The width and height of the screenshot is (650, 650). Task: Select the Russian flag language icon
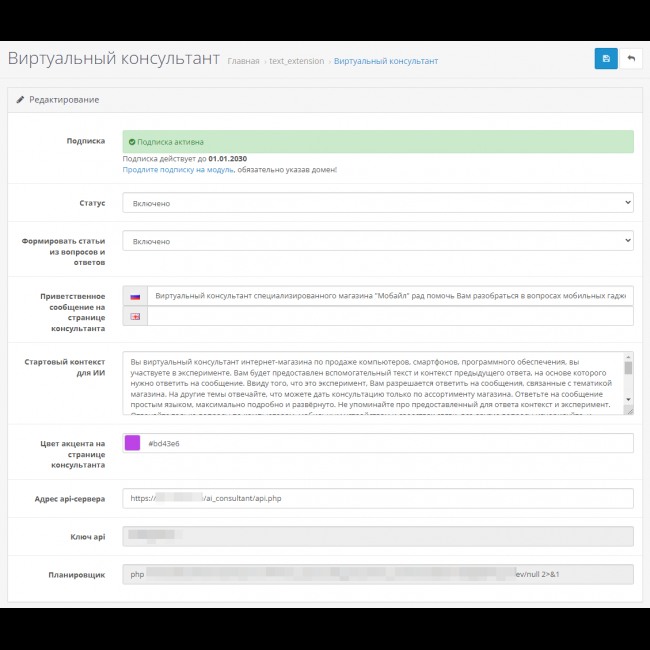(x=135, y=296)
